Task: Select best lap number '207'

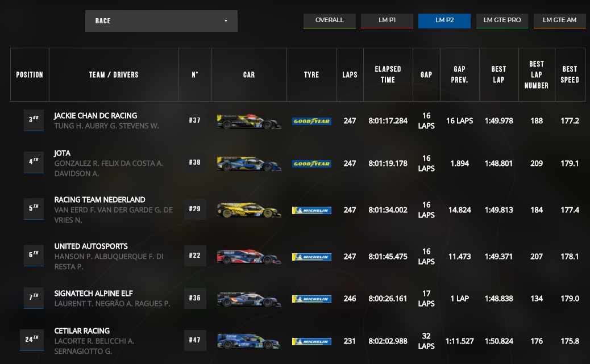Action: pos(537,257)
